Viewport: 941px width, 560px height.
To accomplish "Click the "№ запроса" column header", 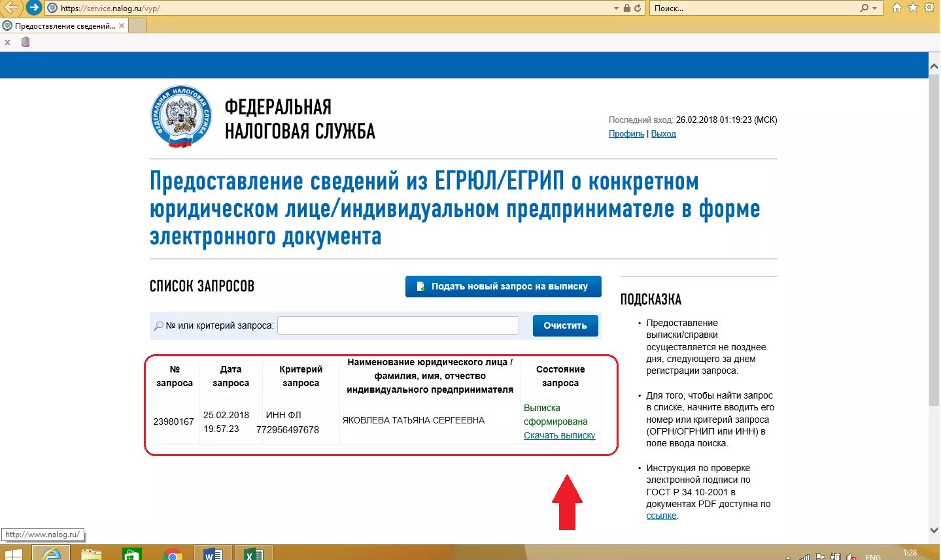I will pos(175,376).
